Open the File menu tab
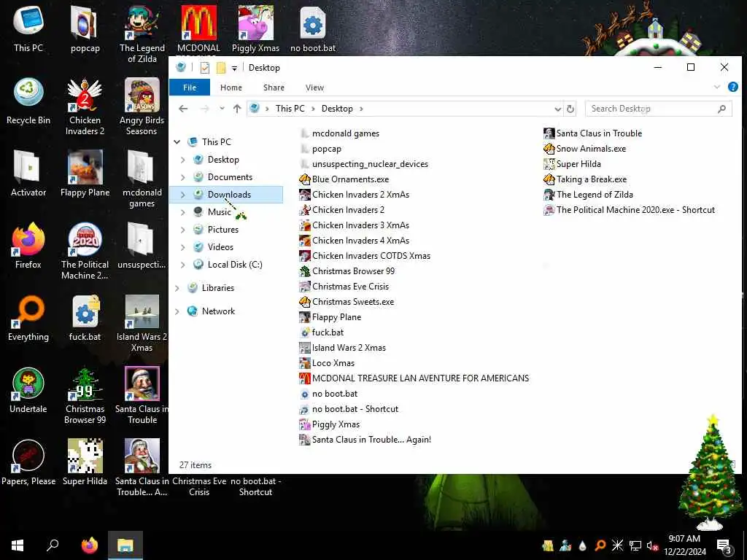747x560 pixels. 190,87
